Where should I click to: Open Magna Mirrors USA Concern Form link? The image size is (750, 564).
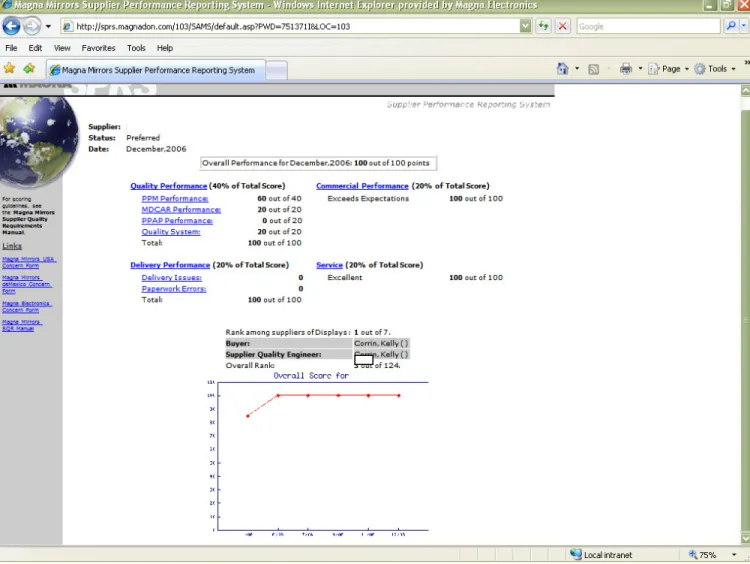[x=29, y=262]
